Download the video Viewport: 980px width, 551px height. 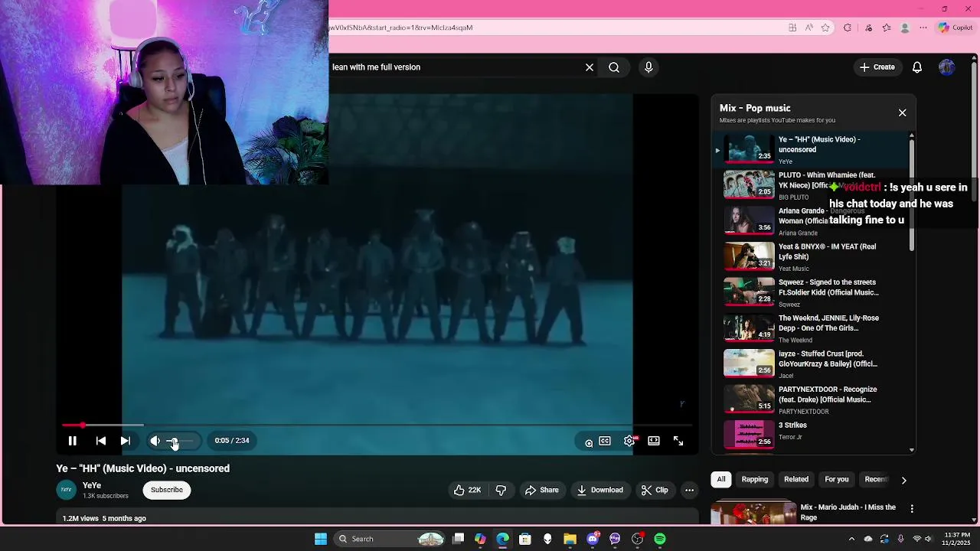(600, 490)
